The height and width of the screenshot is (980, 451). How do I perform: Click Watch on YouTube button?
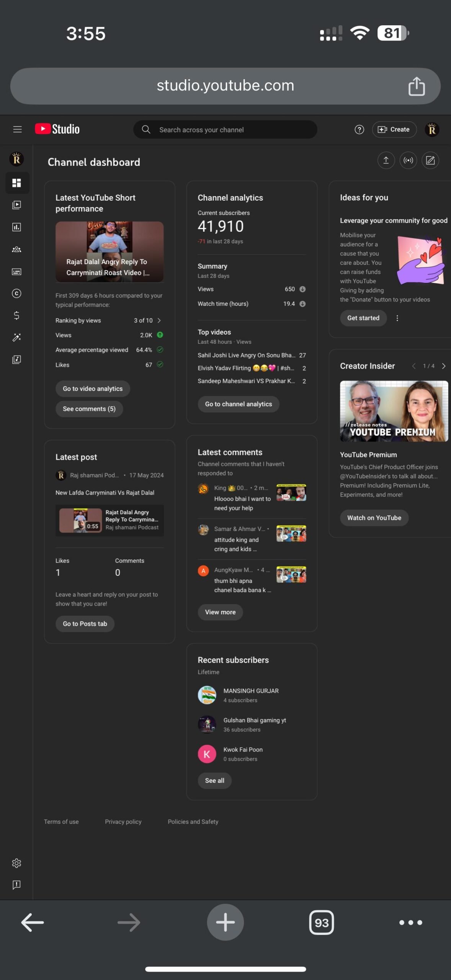point(374,518)
